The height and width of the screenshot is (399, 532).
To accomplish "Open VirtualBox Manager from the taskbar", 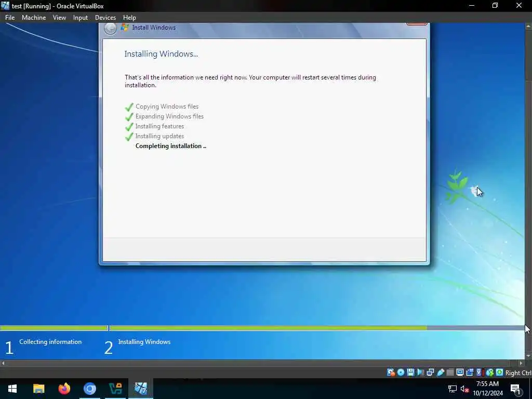I will click(115, 389).
